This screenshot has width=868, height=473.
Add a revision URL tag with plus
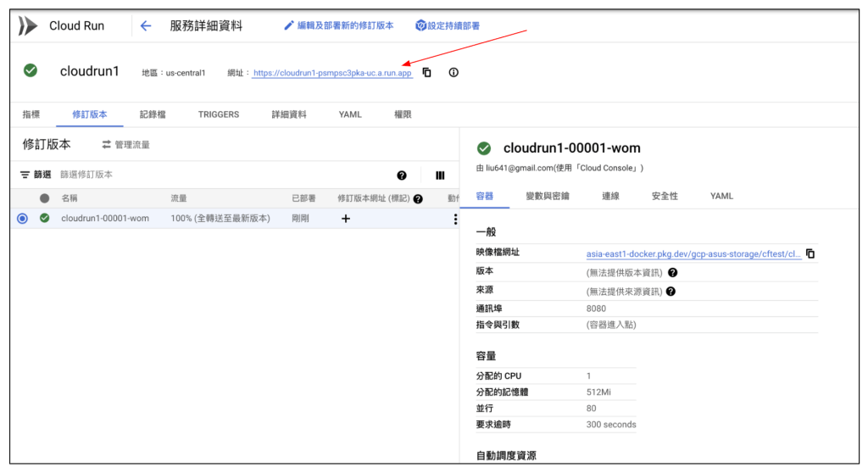(345, 219)
